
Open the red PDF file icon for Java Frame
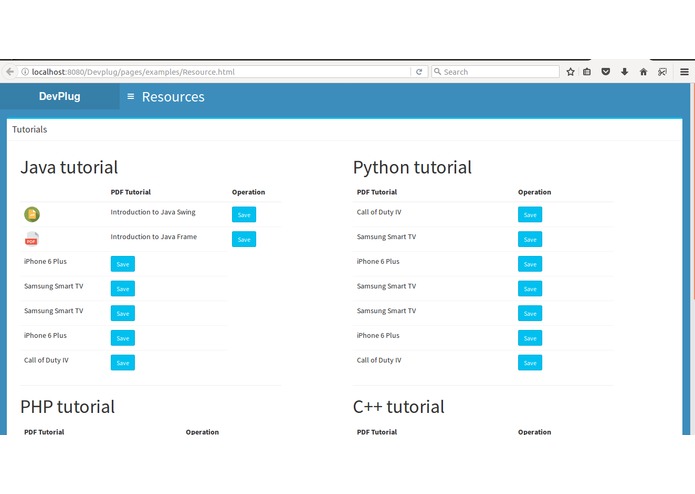point(31,239)
